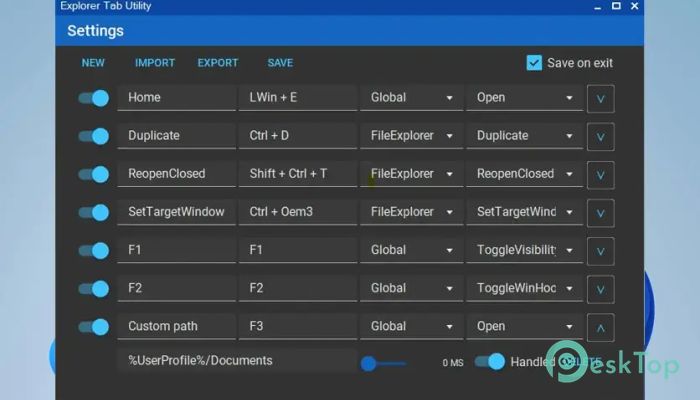Expand the F2 row details chevron
700x400 pixels.
point(600,289)
